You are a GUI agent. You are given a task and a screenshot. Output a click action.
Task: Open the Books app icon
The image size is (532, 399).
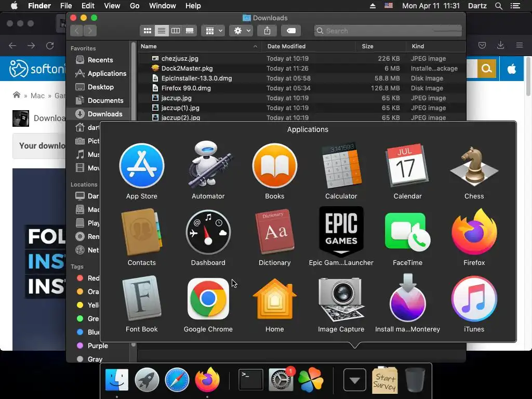pyautogui.click(x=274, y=166)
